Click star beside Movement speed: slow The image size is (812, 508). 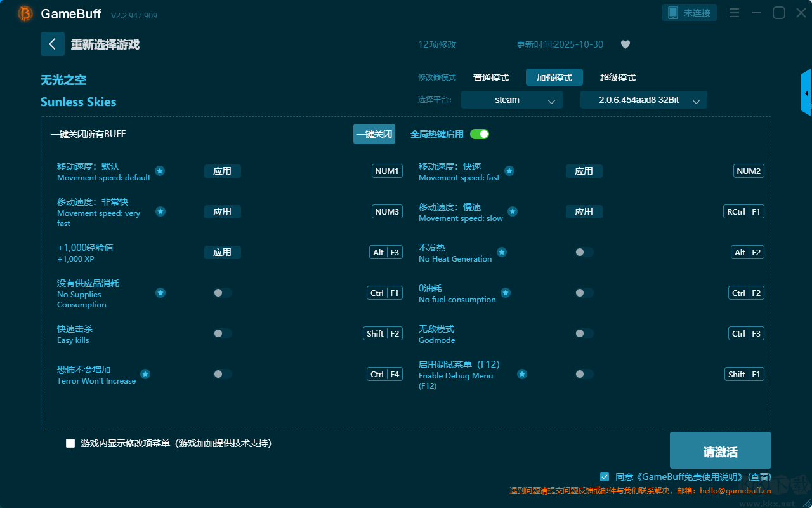513,211
